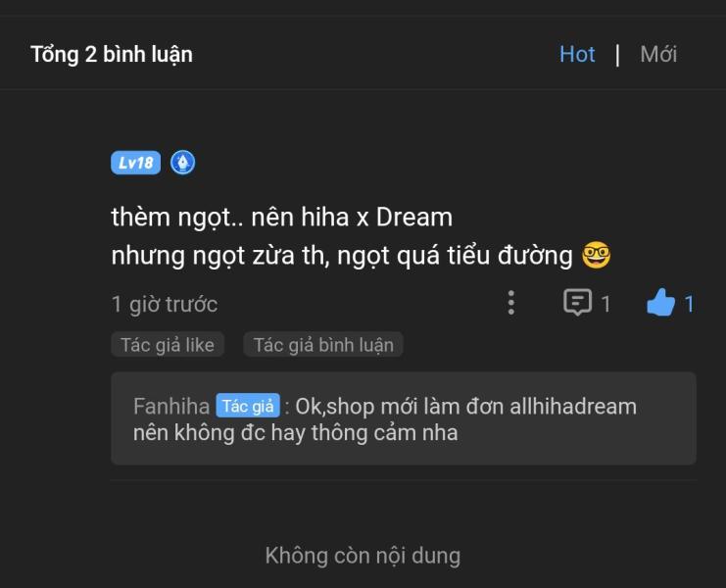Screen dimensions: 726x588
Task: Click the Lv18 level badge
Action: click(135, 163)
